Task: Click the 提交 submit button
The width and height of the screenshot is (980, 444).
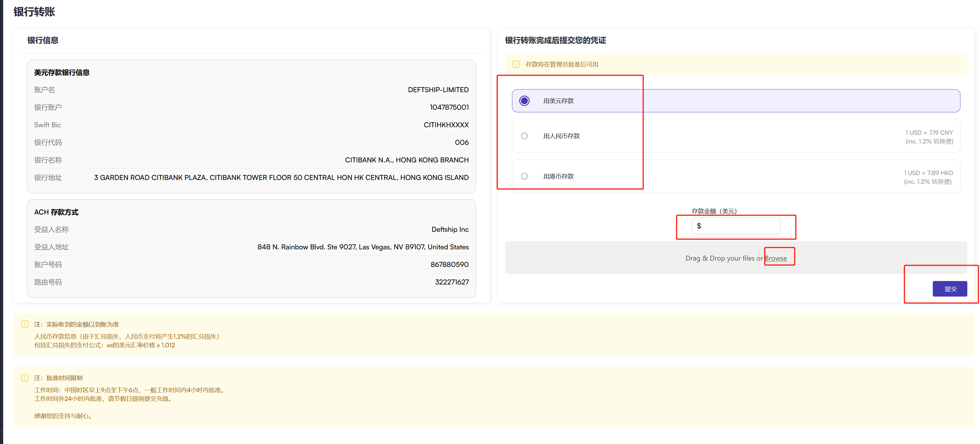Action: [x=949, y=289]
